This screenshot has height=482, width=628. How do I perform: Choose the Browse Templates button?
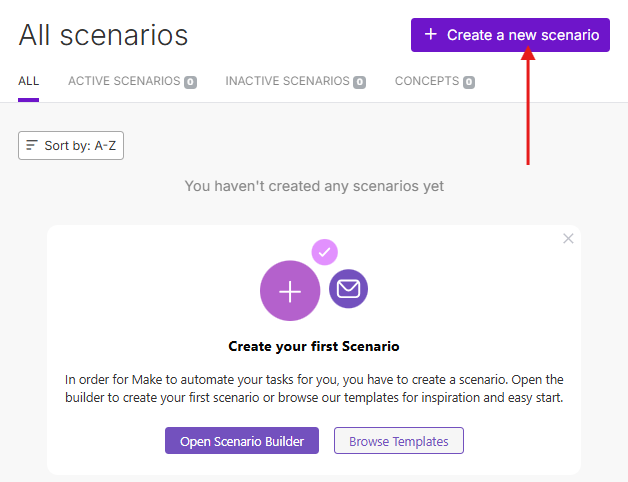tap(398, 441)
